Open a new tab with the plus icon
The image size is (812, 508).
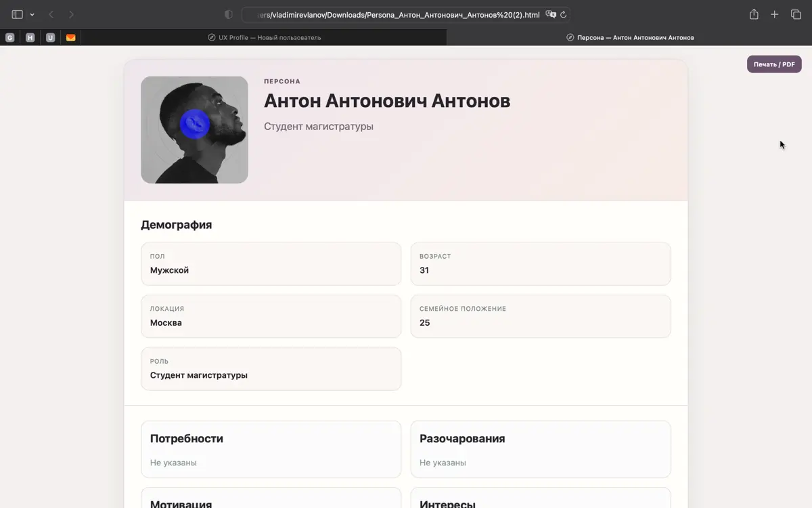coord(775,14)
